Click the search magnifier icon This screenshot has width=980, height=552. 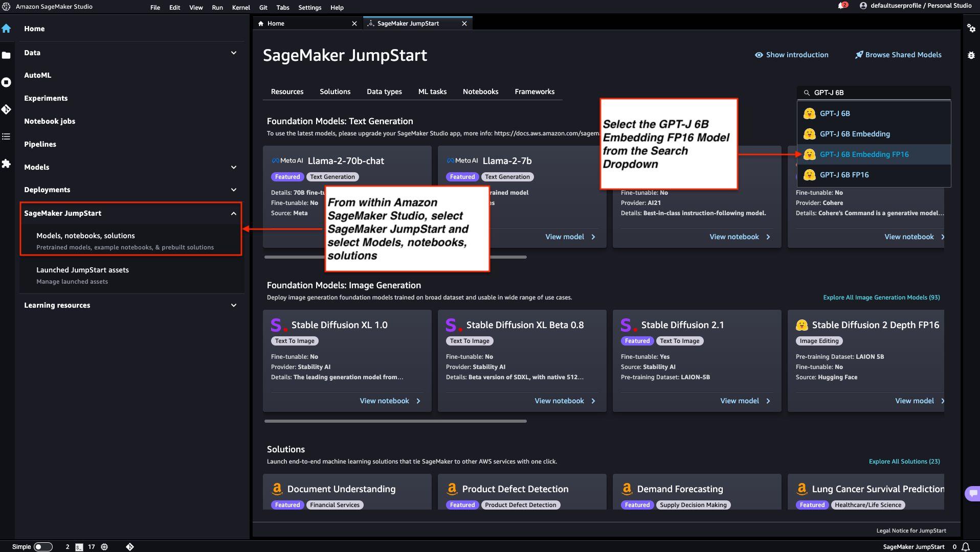pos(807,93)
